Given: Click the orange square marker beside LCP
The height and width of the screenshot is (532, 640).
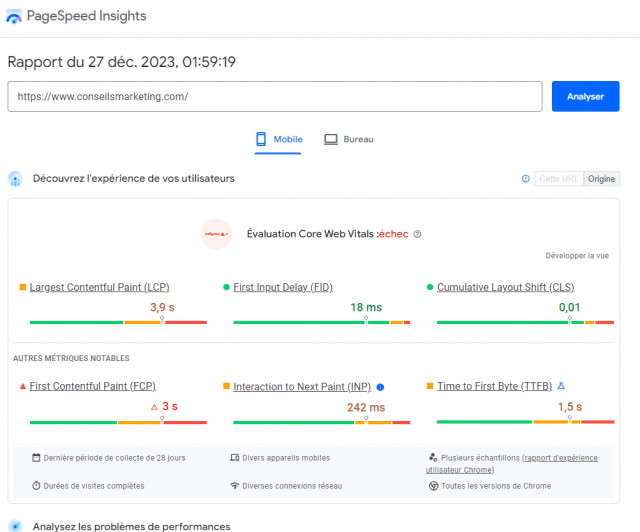Looking at the screenshot, I should tap(23, 287).
